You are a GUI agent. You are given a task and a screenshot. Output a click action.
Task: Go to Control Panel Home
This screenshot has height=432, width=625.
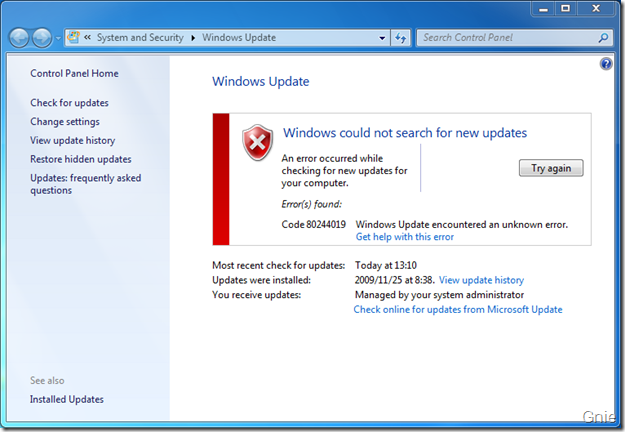point(74,73)
